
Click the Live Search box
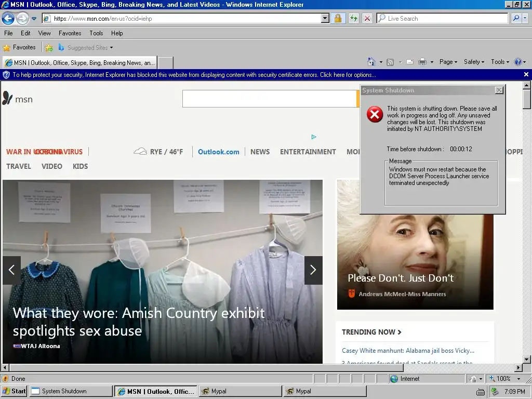pyautogui.click(x=443, y=19)
